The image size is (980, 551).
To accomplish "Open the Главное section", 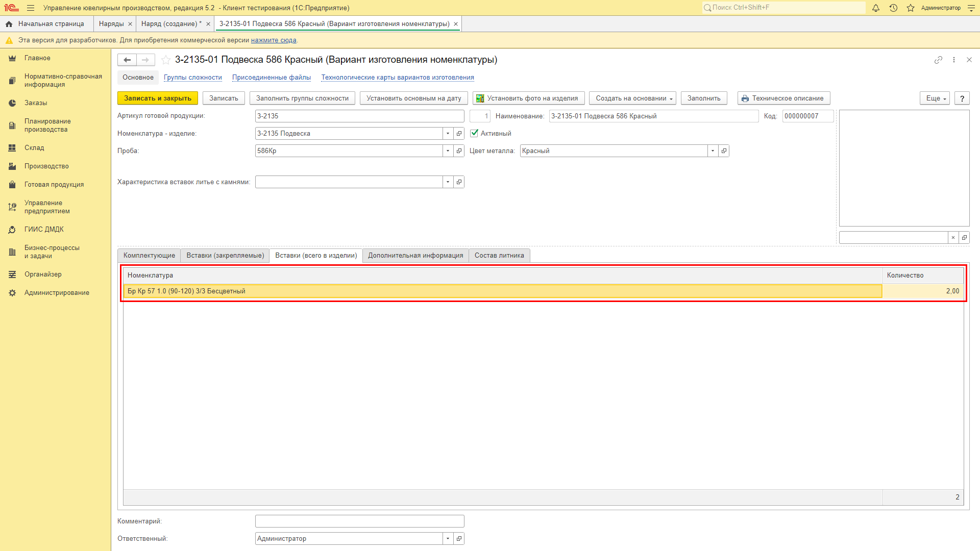I will tap(37, 58).
